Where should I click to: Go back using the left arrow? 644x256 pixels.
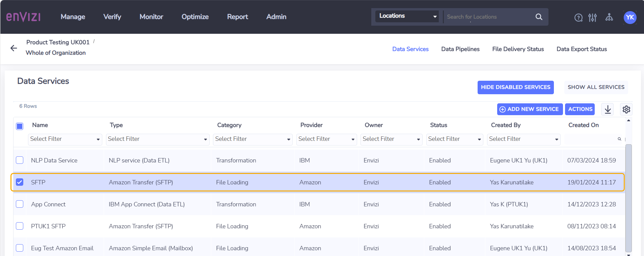pos(14,48)
